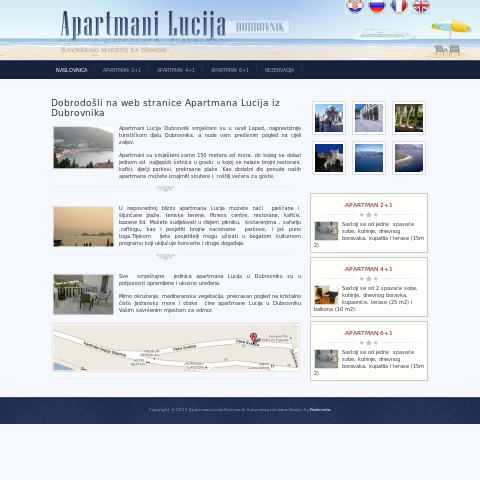Open APARTMAN 4+1 in navigation bar
Screen dimensions: 480x480
[176, 70]
